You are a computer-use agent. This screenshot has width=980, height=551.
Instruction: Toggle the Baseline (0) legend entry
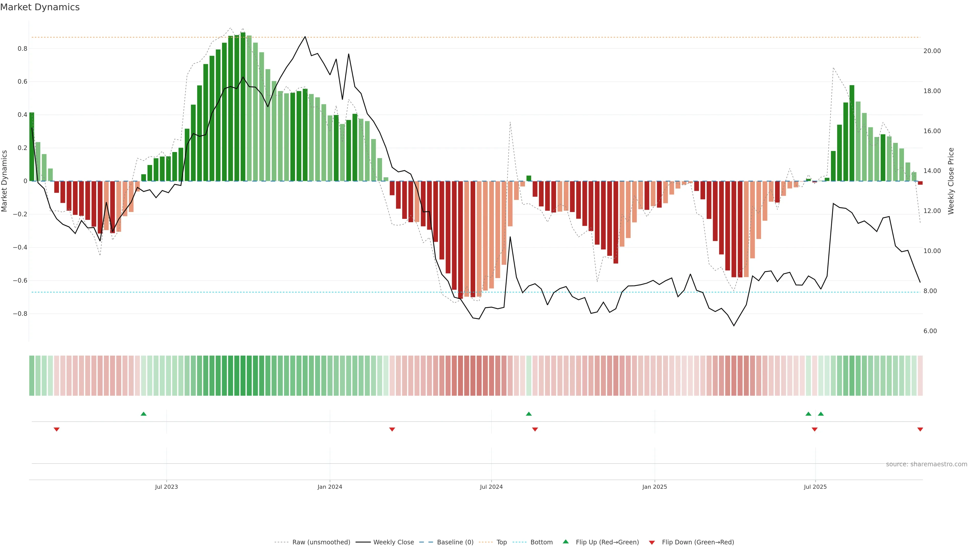pos(455,542)
